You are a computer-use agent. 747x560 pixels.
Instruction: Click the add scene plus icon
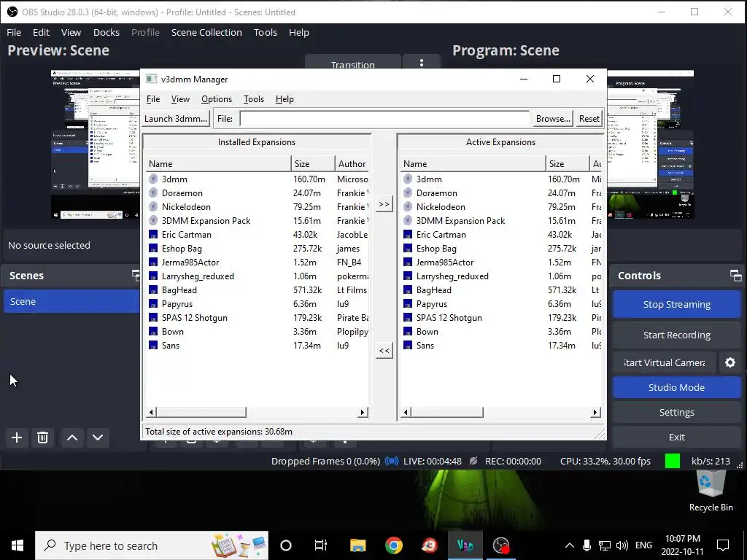(17, 437)
